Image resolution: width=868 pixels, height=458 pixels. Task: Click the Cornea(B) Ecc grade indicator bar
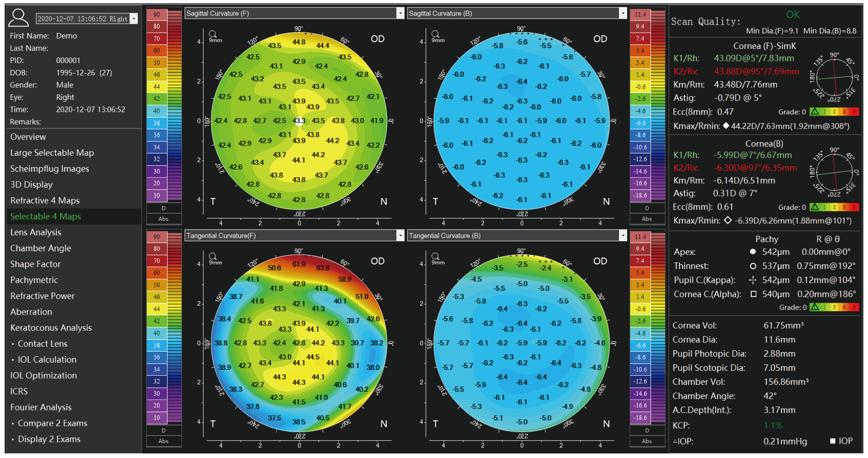834,207
